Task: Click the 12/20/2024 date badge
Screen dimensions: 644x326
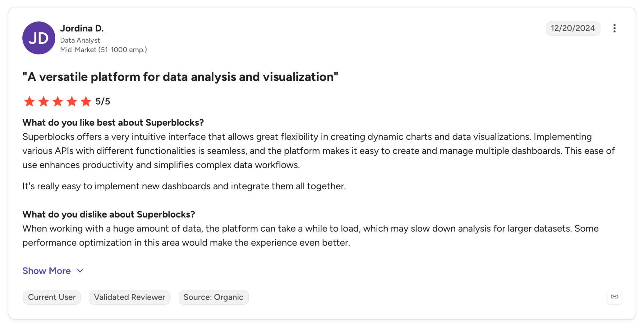Action: 573,28
